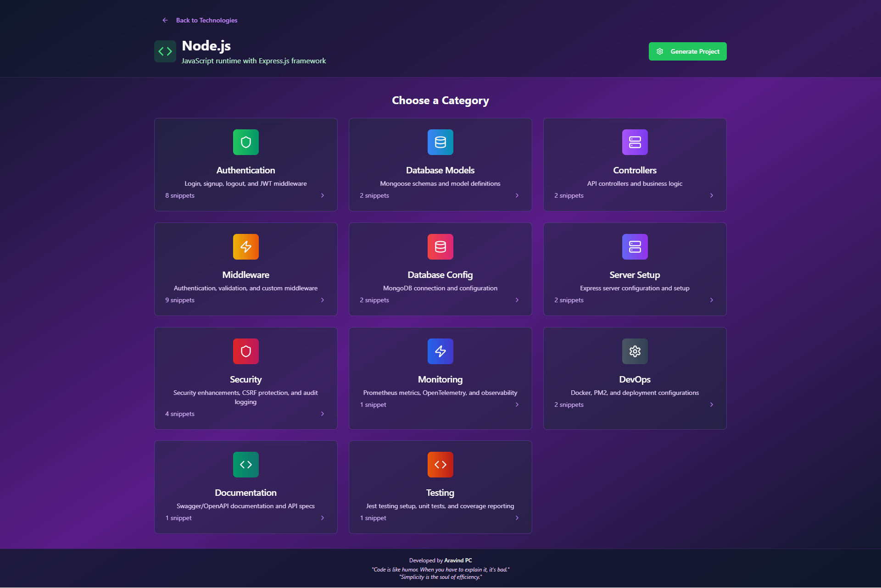Click the 'JavaScript runtime with Express.js framework' subtitle
This screenshot has width=881, height=588.
click(254, 61)
